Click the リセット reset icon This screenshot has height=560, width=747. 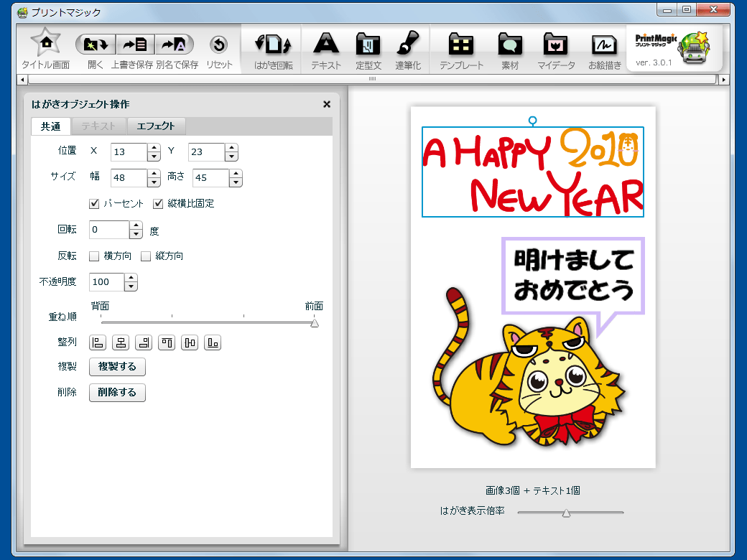[x=219, y=45]
